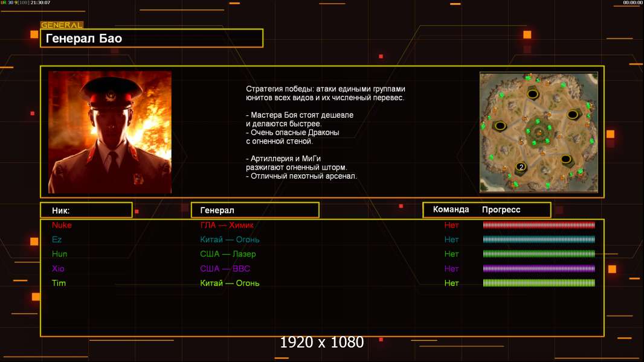
Task: Click the "Генерал Бао" title box
Action: click(x=152, y=38)
